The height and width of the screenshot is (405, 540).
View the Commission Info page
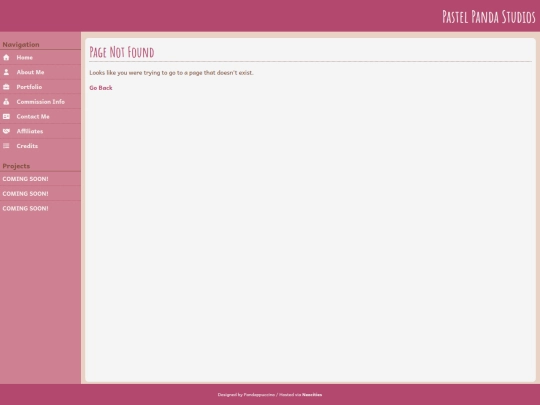(40, 102)
